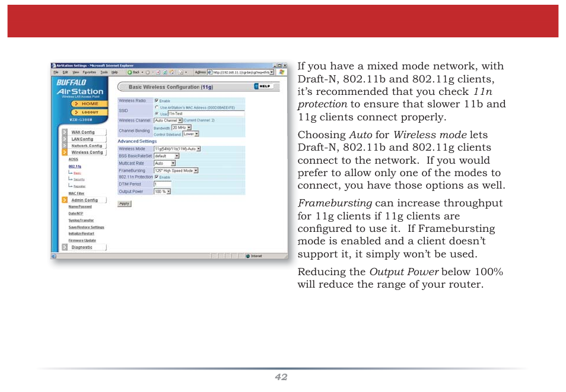
Task: Open the Basic sub-link under 802.11g
Action: [77, 173]
